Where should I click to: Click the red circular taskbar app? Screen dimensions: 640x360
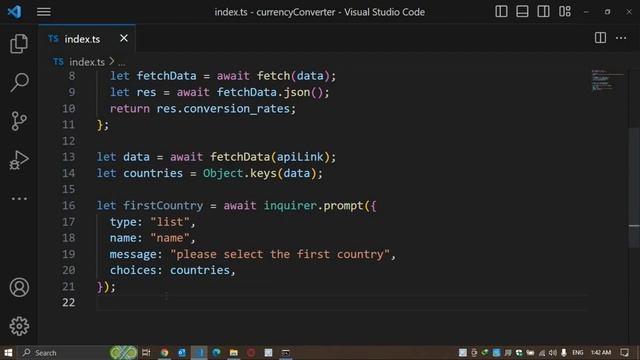[x=251, y=352]
